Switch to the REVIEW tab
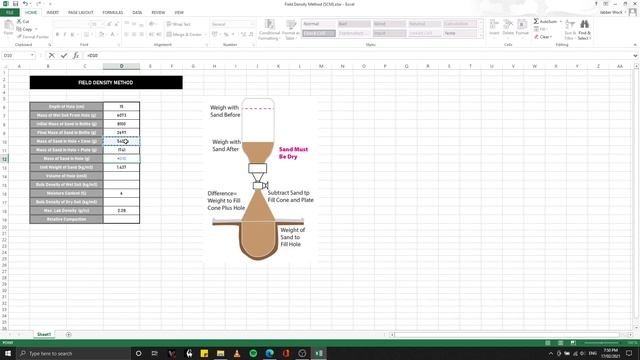Viewport: 640px width, 360px height. (158, 13)
